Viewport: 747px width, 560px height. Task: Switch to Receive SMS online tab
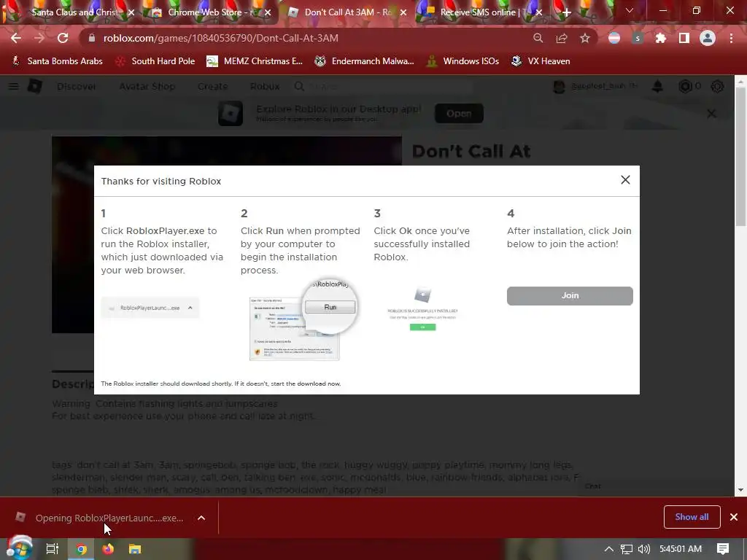coord(482,12)
